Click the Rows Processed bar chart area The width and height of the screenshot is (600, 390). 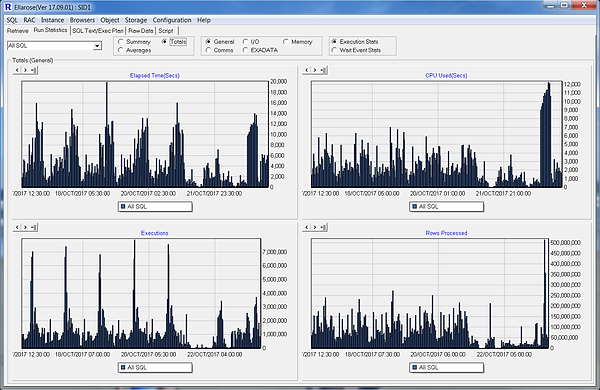click(x=430, y=293)
